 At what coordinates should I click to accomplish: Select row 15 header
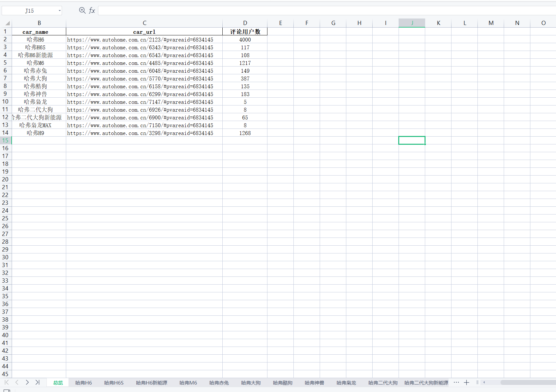pyautogui.click(x=6, y=141)
